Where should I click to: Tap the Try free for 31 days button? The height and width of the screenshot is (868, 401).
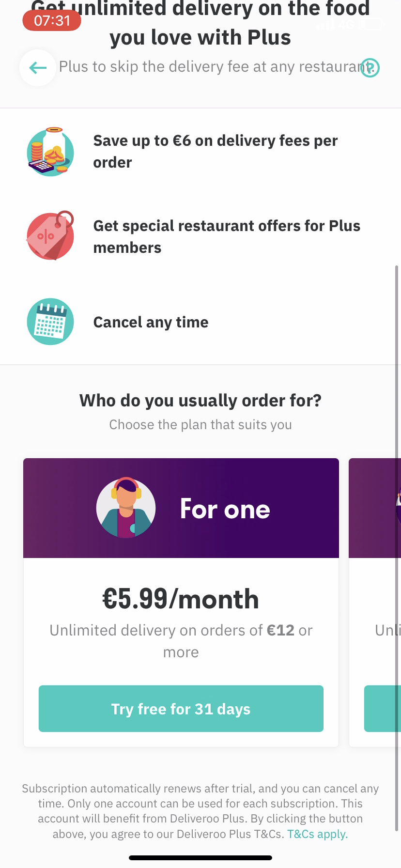click(x=181, y=708)
